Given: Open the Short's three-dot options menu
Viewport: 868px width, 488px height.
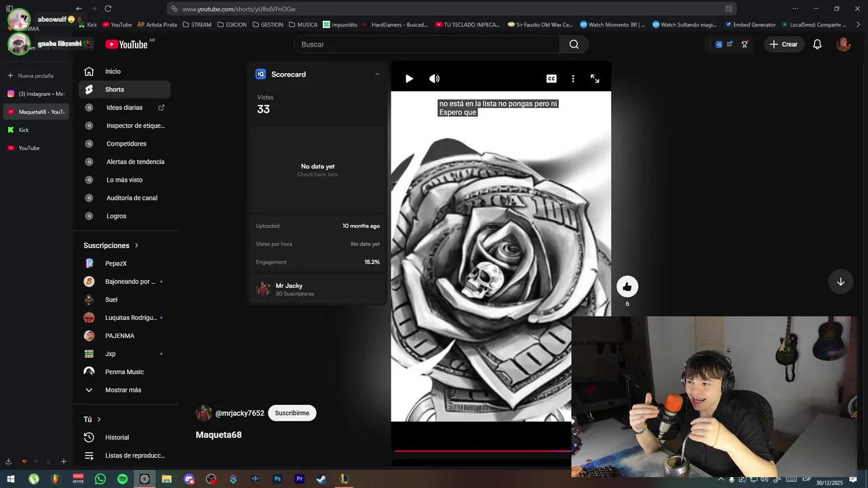Looking at the screenshot, I should coord(573,79).
